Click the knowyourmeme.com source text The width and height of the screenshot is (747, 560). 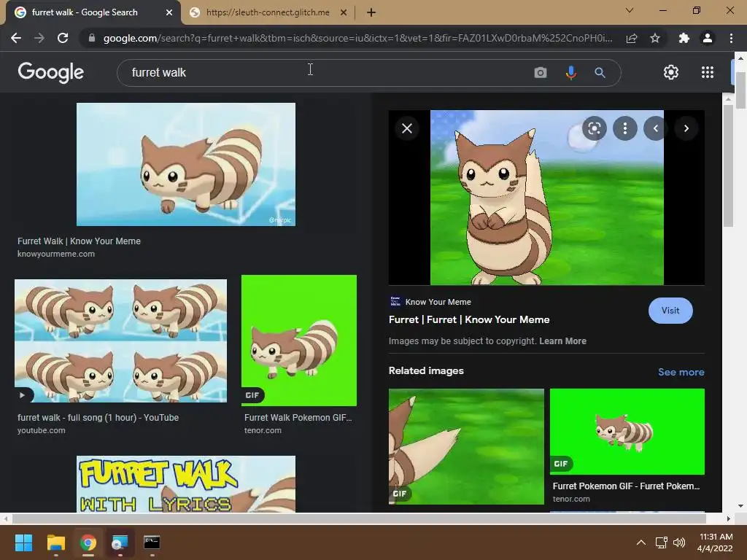click(x=55, y=254)
